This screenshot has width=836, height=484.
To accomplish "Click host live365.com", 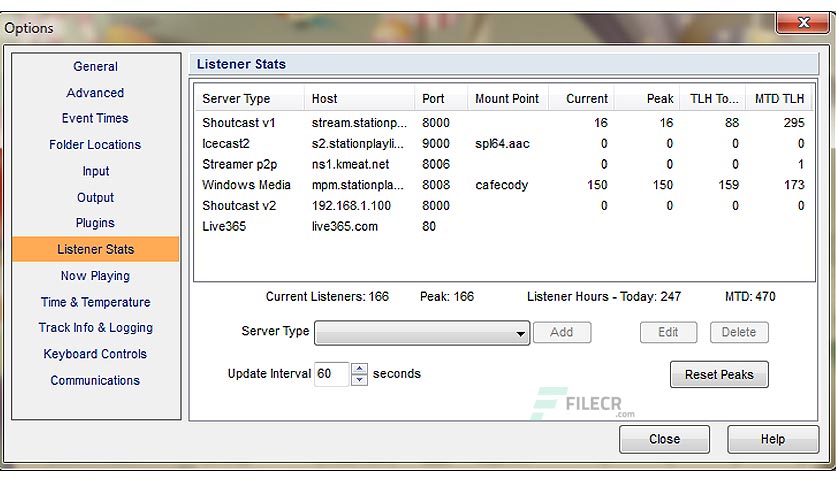I will coord(344,227).
